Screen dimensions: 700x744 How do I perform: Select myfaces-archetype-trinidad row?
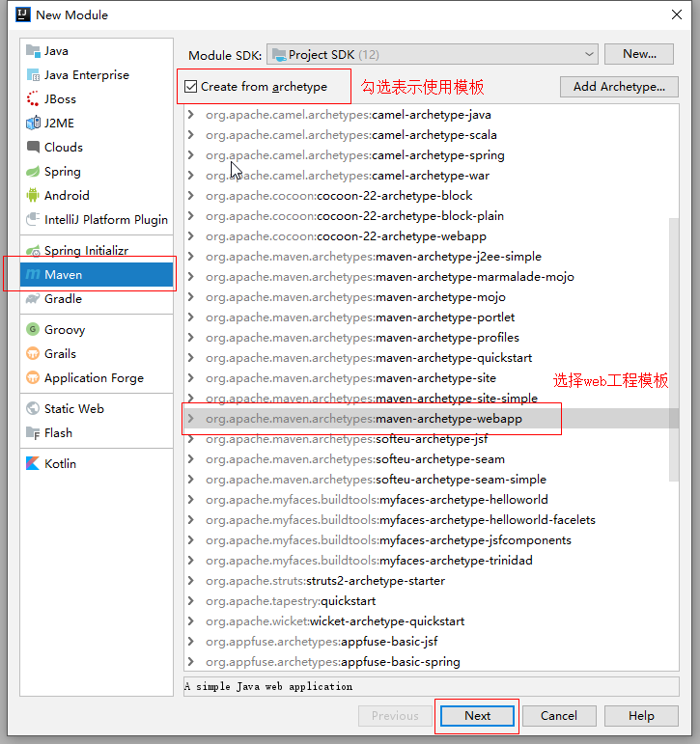point(432,561)
